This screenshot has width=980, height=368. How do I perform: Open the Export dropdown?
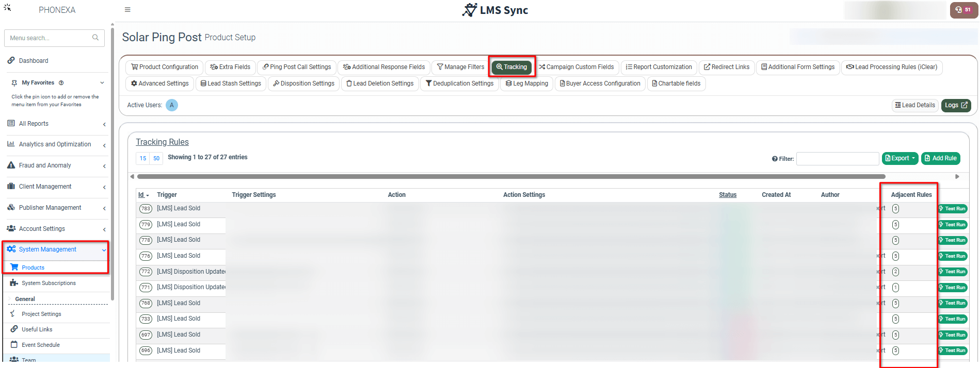pos(900,158)
